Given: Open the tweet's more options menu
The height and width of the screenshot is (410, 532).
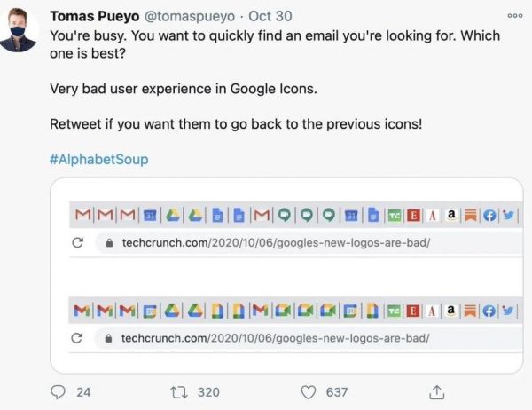Looking at the screenshot, I should 515,15.
